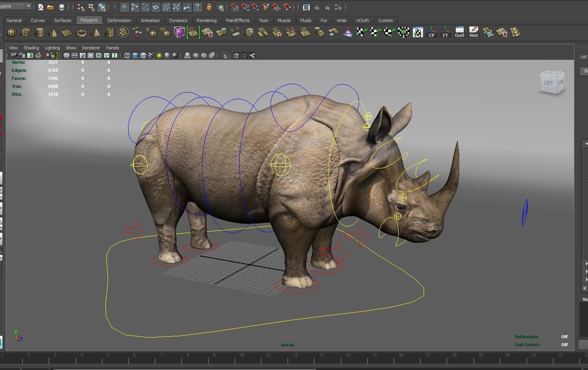Switch to the PaintEffects shelf tab
The image size is (588, 370).
coord(238,20)
